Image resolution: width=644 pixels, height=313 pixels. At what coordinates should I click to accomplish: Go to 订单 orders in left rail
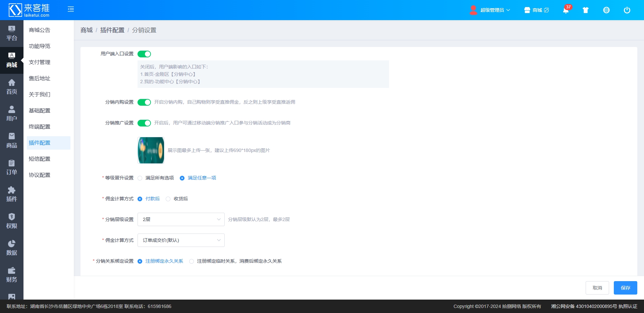[12, 167]
